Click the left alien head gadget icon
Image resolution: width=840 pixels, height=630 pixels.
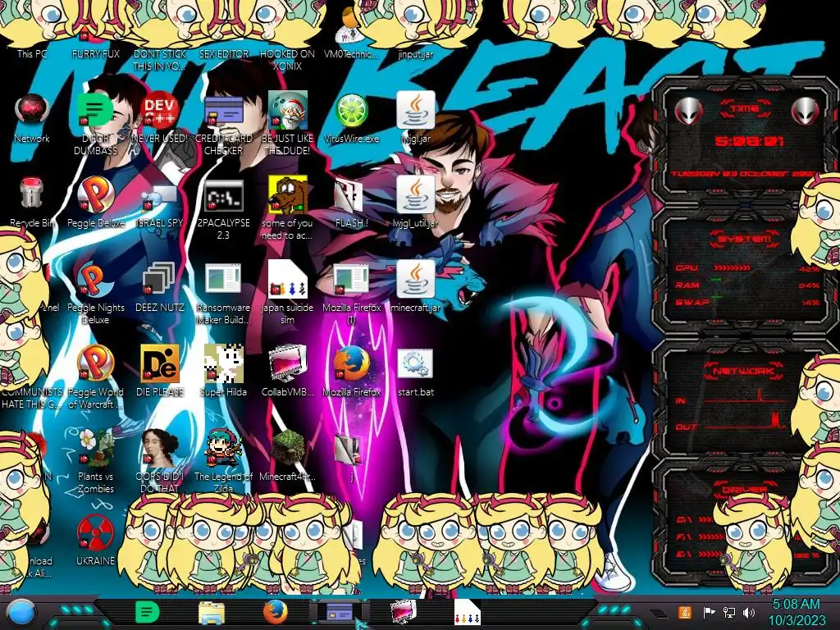(x=688, y=112)
